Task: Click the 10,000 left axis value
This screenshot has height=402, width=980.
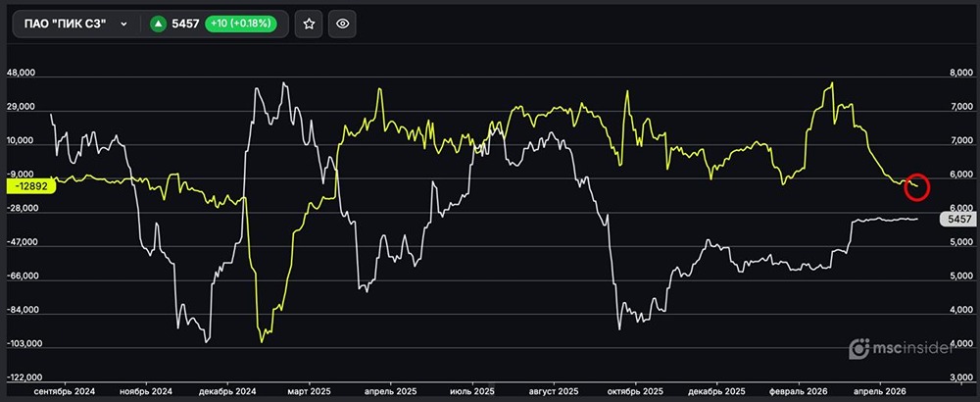Action: coord(21,140)
